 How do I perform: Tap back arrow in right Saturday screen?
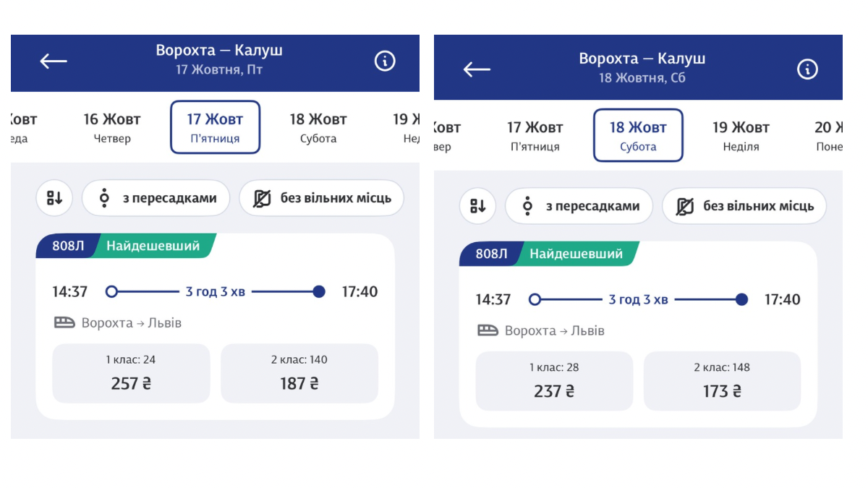pyautogui.click(x=477, y=69)
